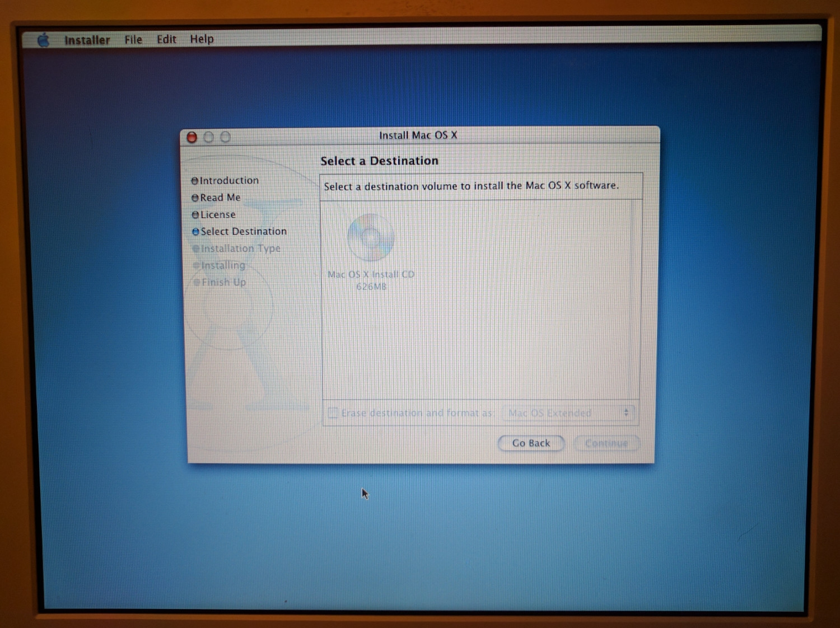Open the Installer menu
840x628 pixels.
pos(87,40)
